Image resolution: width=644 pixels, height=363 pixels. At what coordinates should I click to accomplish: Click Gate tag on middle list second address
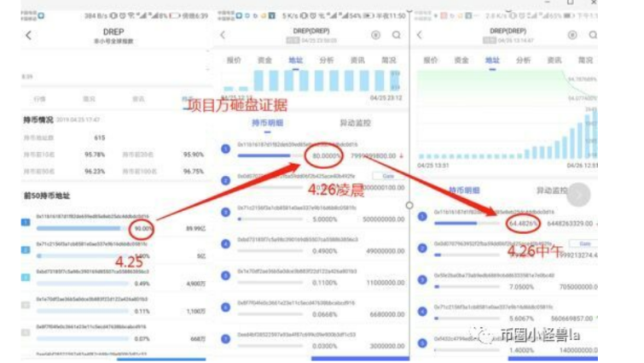[x=388, y=176]
